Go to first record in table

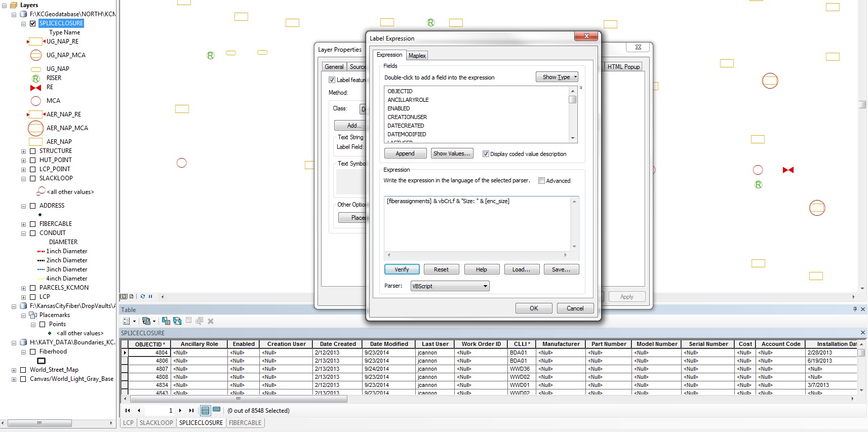pos(128,411)
